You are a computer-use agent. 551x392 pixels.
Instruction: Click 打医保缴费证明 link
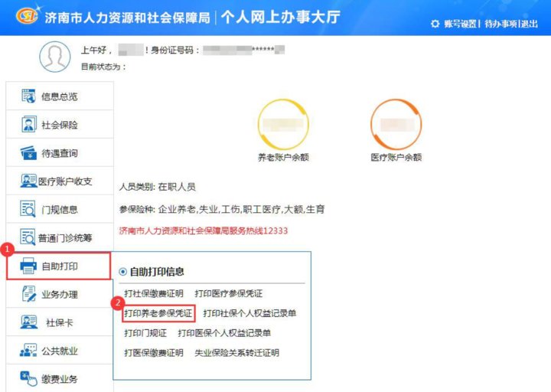point(154,353)
